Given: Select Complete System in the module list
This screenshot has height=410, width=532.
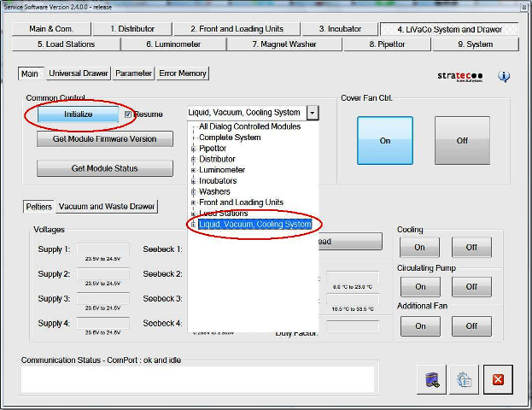Looking at the screenshot, I should click(230, 138).
